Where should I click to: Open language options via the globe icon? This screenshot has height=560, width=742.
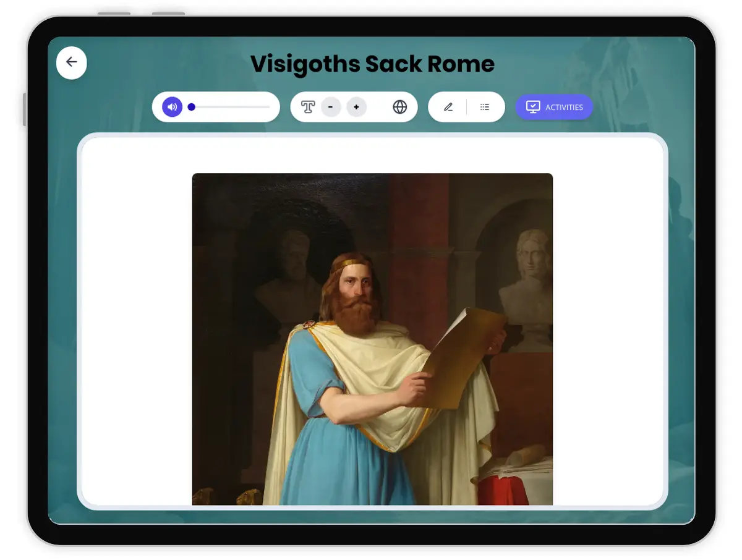[400, 107]
